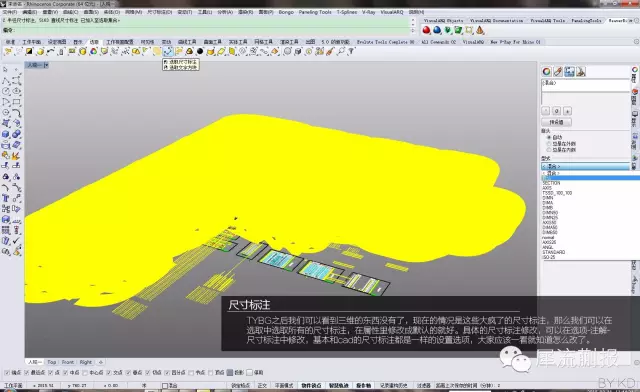The image size is (640, 392).
Task: Switch to the VisualARQ Documentation toolbar tab
Action: (496, 20)
